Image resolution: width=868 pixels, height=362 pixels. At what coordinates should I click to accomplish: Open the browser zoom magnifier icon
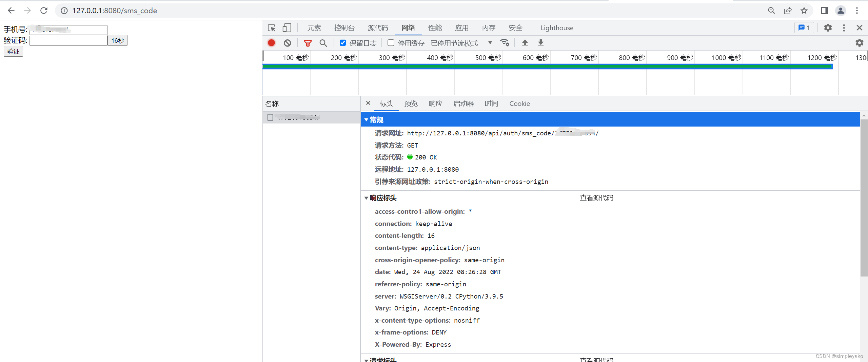[771, 11]
